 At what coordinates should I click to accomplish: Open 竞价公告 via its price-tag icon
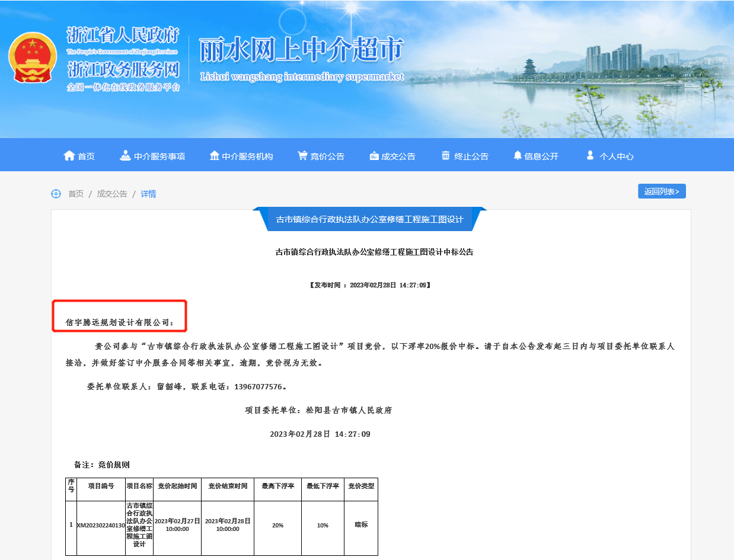click(302, 155)
